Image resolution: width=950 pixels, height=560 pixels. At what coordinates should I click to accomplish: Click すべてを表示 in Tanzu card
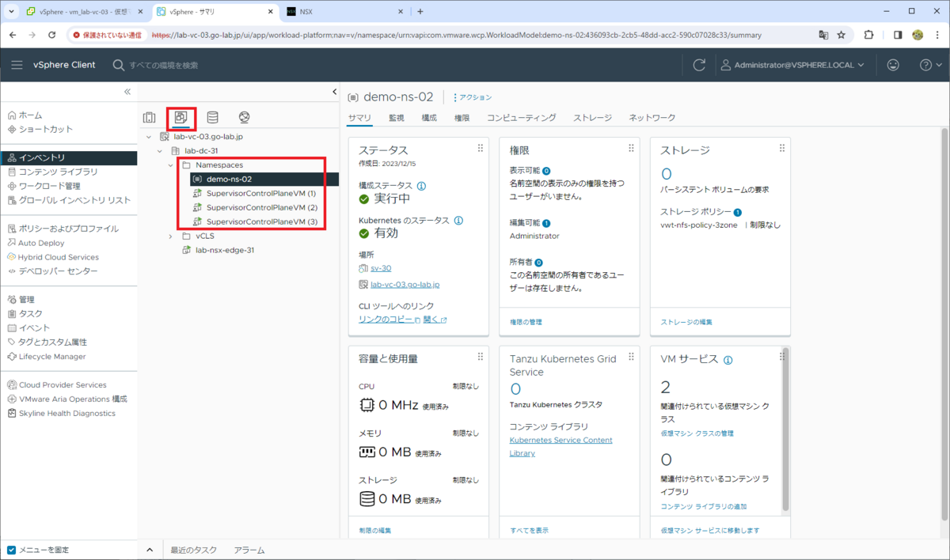(x=529, y=530)
